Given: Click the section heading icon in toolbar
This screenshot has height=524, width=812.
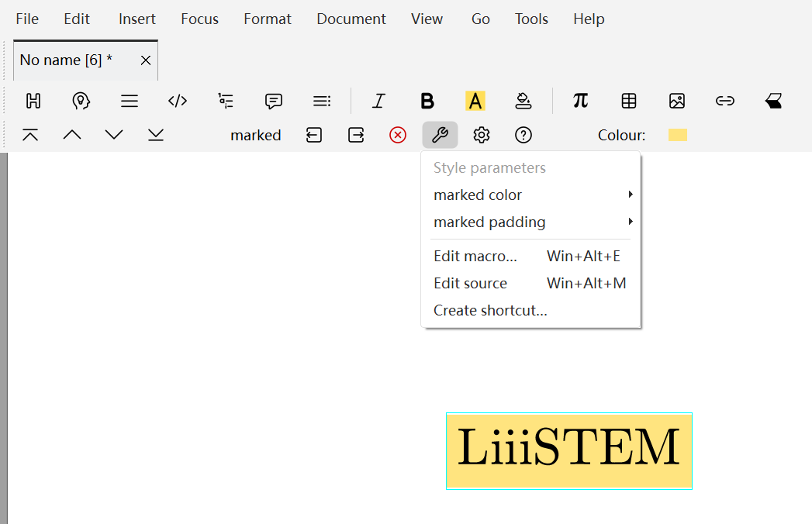Looking at the screenshot, I should click(33, 101).
